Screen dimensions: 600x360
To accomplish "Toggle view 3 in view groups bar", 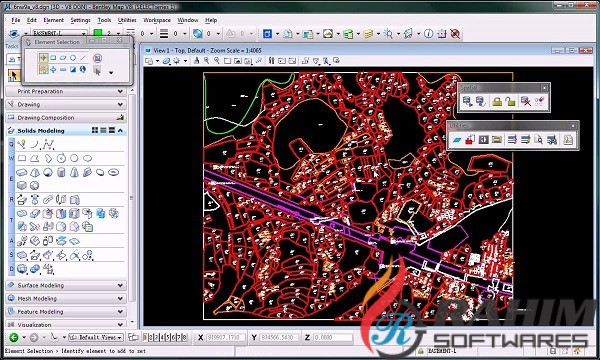I will [x=156, y=337].
